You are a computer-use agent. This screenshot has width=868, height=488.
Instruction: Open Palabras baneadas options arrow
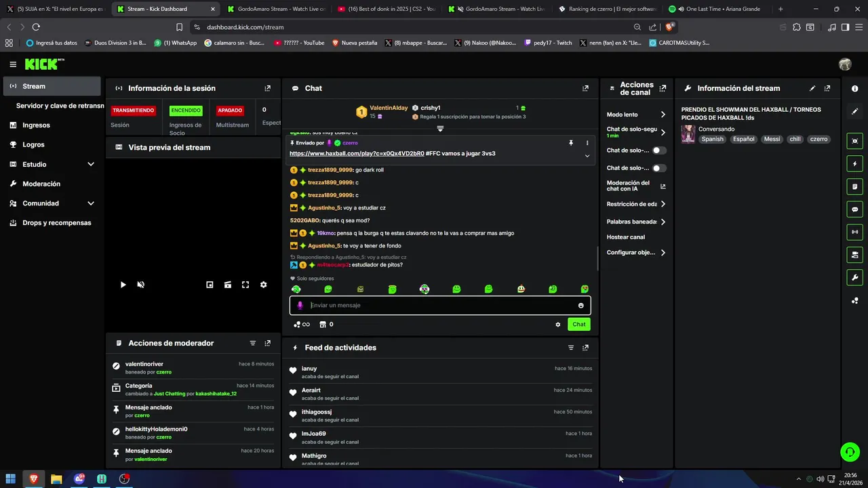(x=663, y=222)
